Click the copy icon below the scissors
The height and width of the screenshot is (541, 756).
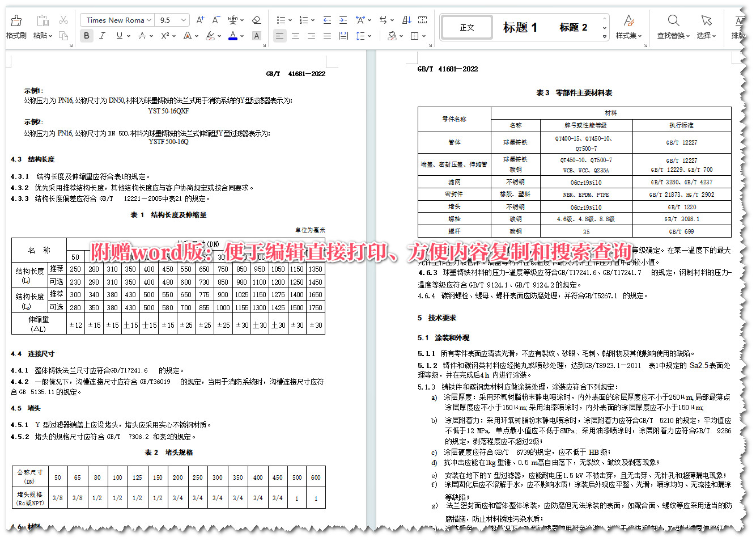(x=63, y=35)
